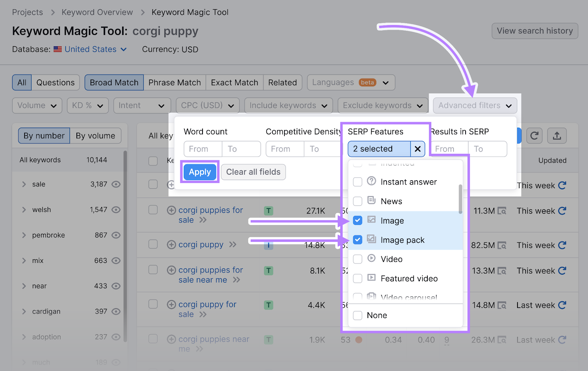Open related keywords arrows for 'corgi puppy'
This screenshot has width=588, height=371.
pos(233,245)
